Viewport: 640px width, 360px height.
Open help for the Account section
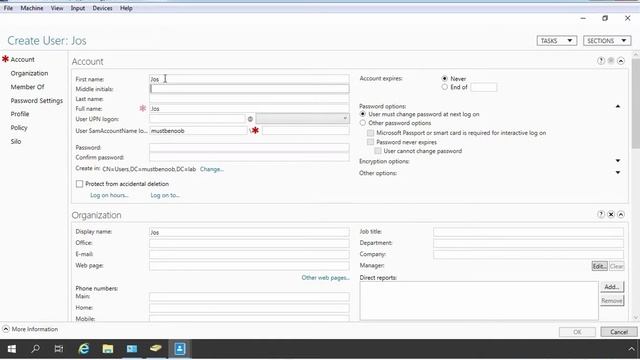pyautogui.click(x=601, y=61)
